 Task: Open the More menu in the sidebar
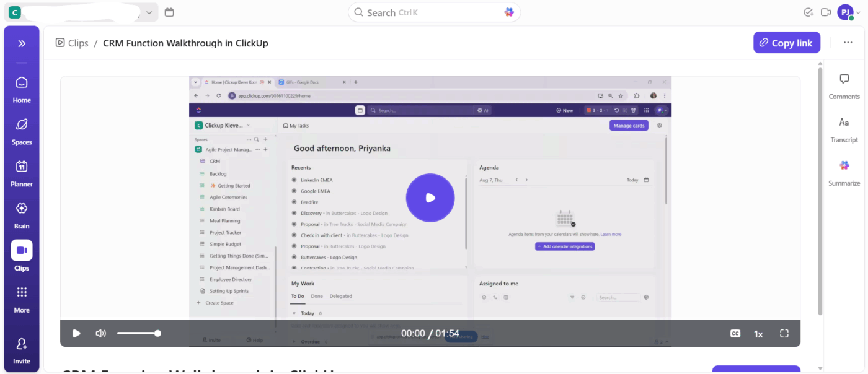pos(21,296)
